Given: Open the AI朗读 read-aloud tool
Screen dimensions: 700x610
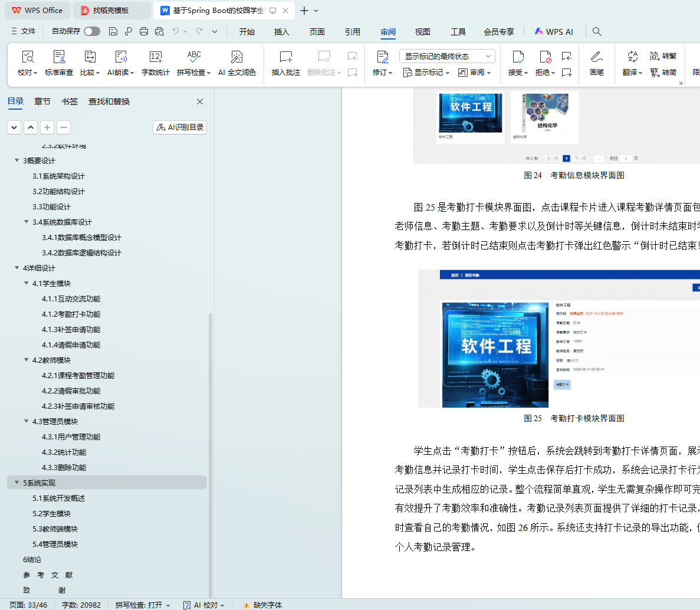Looking at the screenshot, I should click(x=120, y=57).
